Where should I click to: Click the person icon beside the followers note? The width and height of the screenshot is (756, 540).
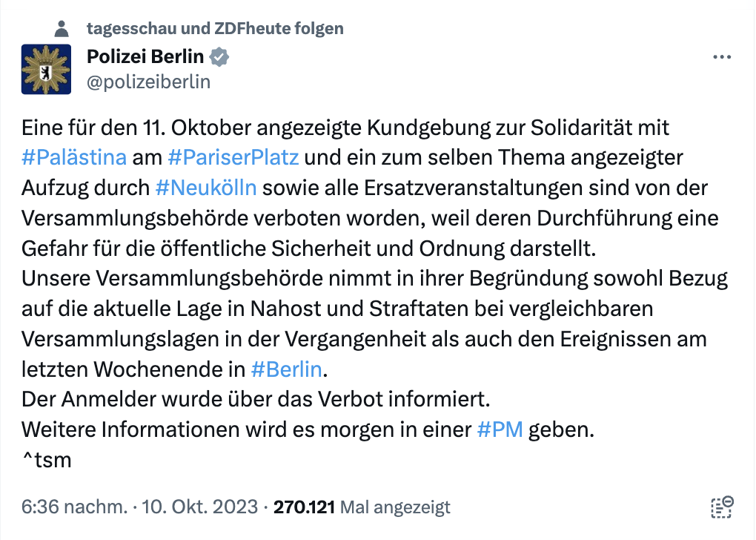click(x=62, y=29)
